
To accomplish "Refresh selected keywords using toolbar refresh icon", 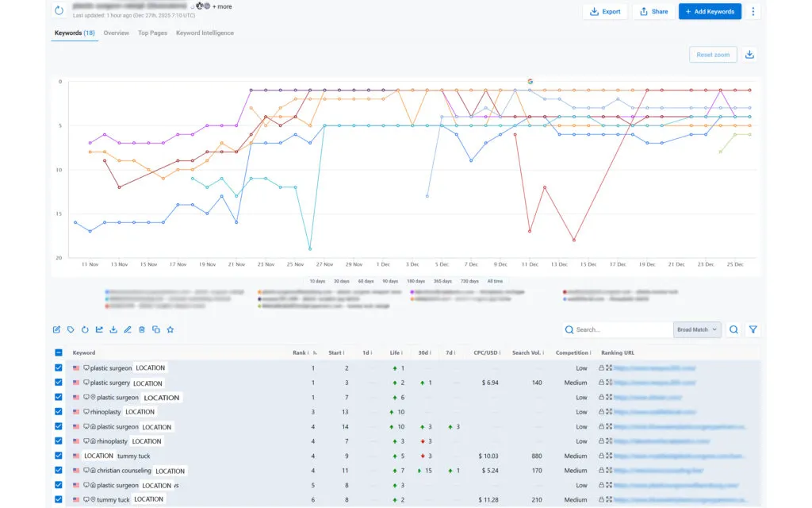I will tap(85, 329).
